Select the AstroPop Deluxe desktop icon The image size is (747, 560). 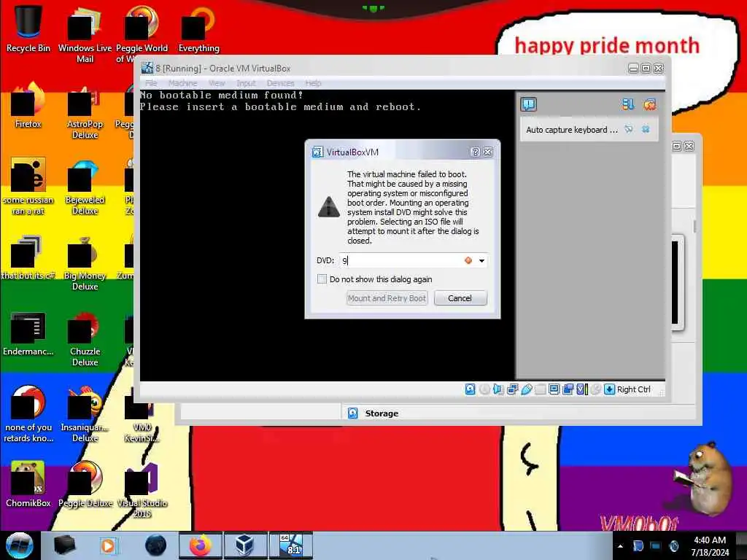coord(85,111)
